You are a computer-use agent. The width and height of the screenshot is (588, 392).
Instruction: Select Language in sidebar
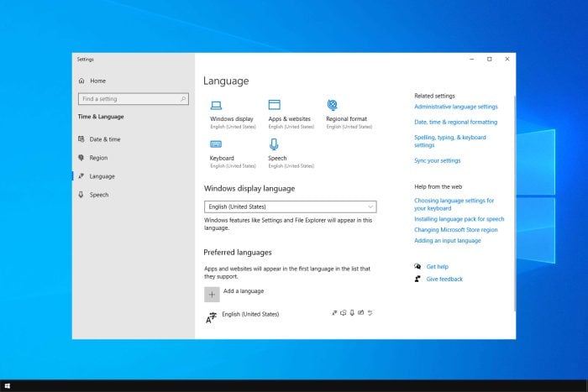102,176
